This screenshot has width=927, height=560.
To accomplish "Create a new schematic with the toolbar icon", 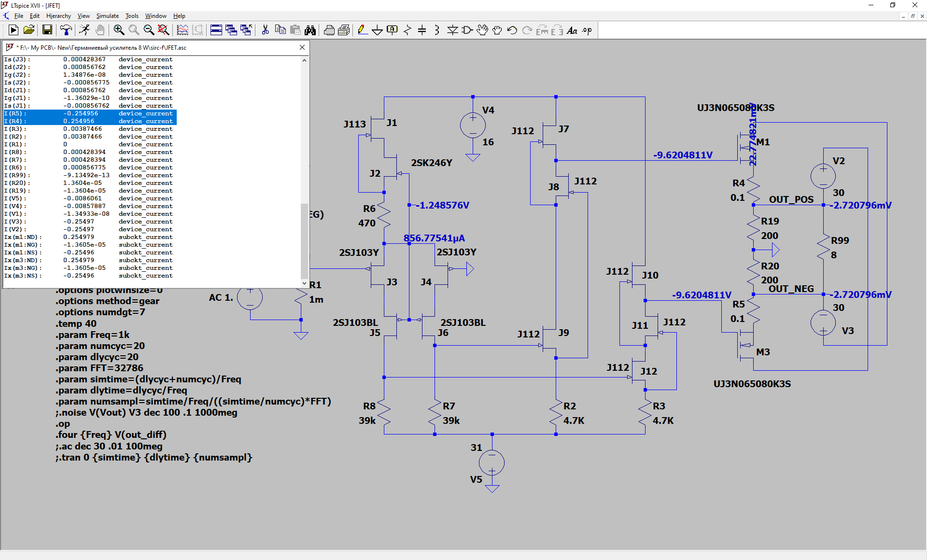I will tap(14, 30).
